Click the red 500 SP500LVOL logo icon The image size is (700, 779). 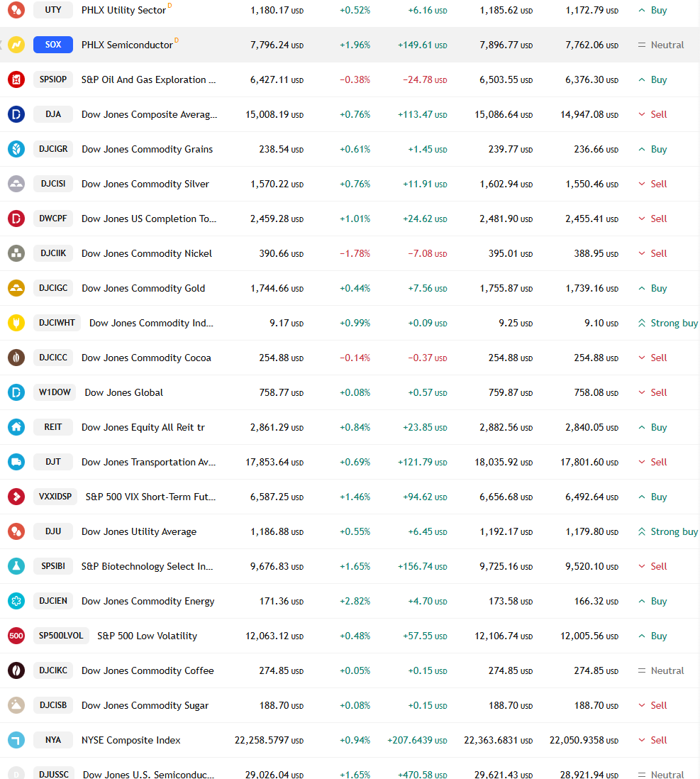(x=16, y=636)
